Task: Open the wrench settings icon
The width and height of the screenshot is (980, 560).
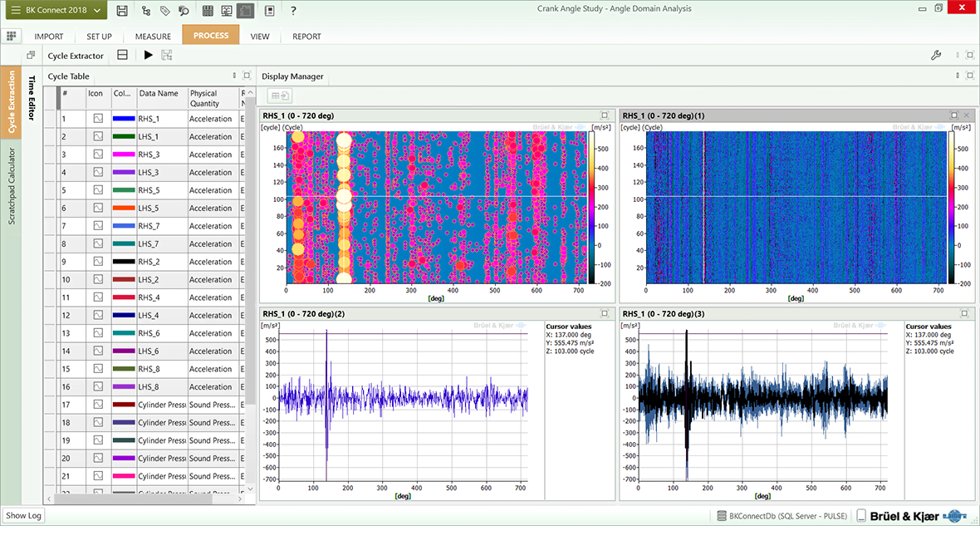Action: pos(936,56)
